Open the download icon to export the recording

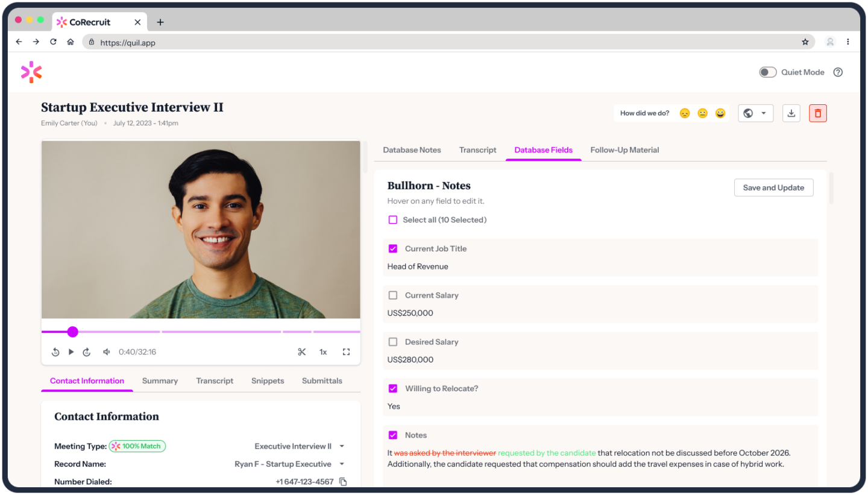[x=791, y=113]
